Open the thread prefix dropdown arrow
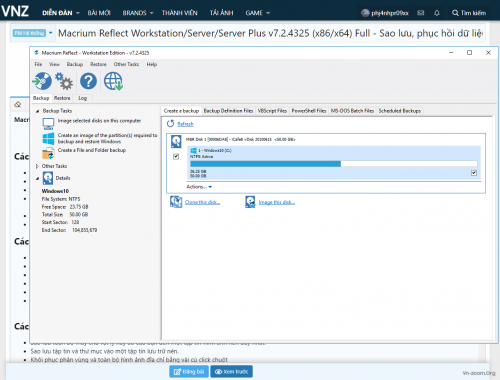500x380 pixels. click(51, 33)
